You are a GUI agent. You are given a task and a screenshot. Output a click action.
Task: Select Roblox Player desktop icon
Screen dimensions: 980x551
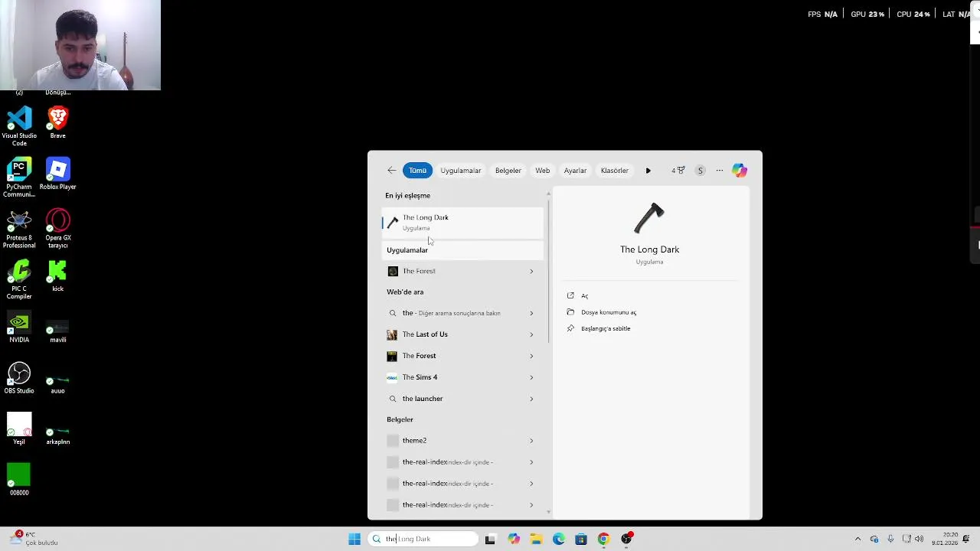pos(57,174)
